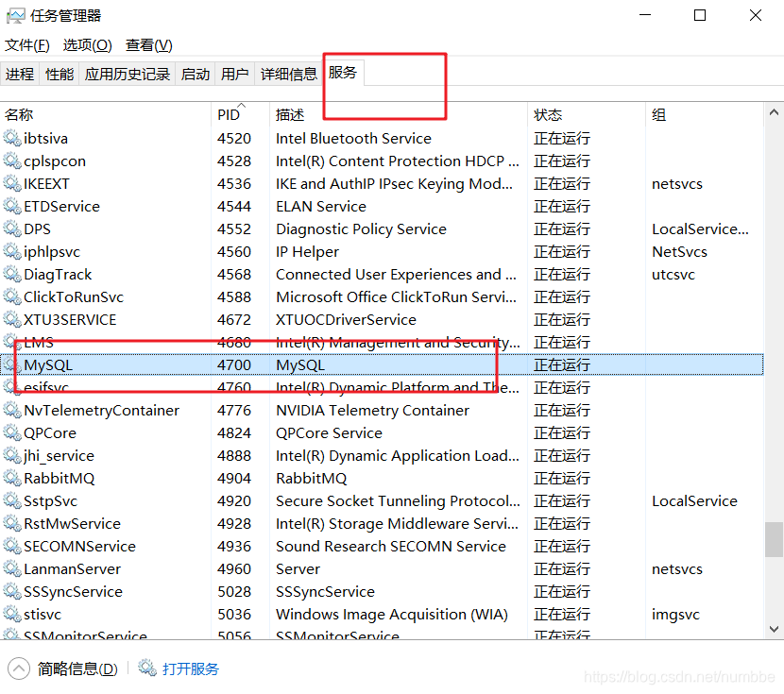Sort by the 描述 column header
Screen dimensions: 784x694
click(x=399, y=115)
